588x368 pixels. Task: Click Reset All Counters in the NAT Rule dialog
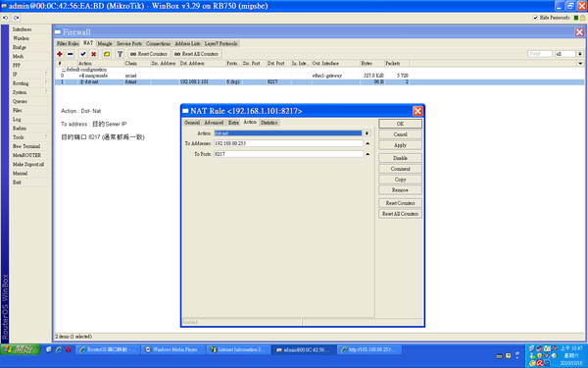click(x=400, y=214)
